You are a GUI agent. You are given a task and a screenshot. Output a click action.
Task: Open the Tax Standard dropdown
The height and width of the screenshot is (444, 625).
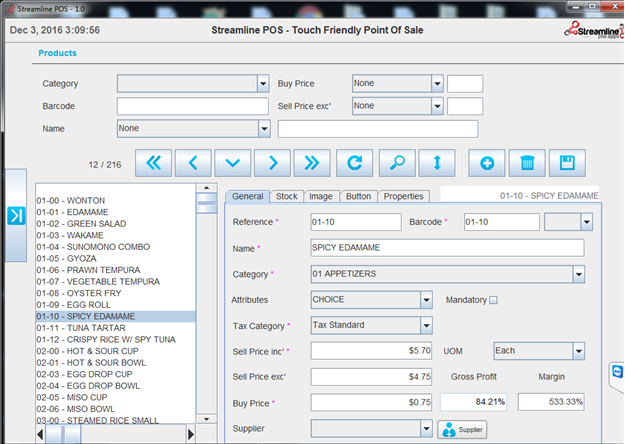pos(426,326)
